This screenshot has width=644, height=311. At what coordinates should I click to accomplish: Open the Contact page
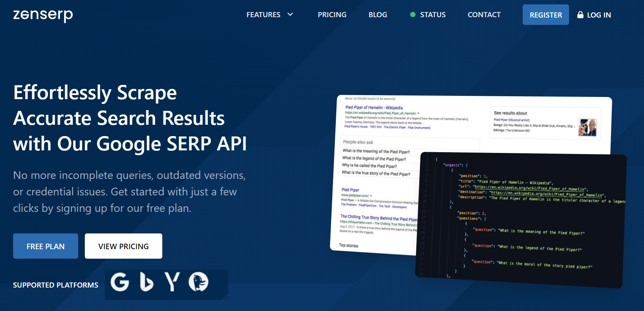pyautogui.click(x=484, y=15)
